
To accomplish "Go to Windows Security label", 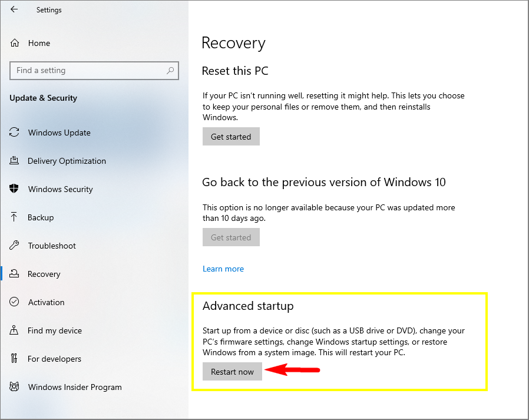I will pyautogui.click(x=61, y=189).
